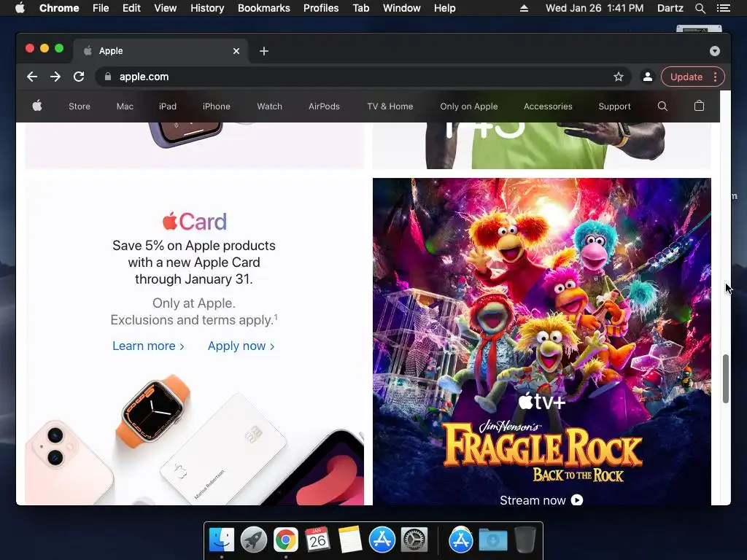Open the Downloads folder in the Dock
The width and height of the screenshot is (747, 560).
pos(492,540)
